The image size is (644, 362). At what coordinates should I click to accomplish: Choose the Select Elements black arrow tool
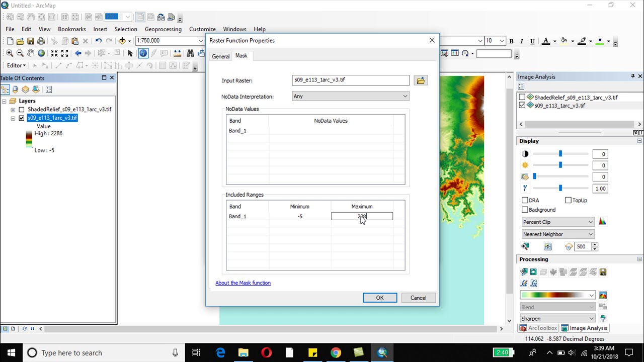(x=130, y=53)
